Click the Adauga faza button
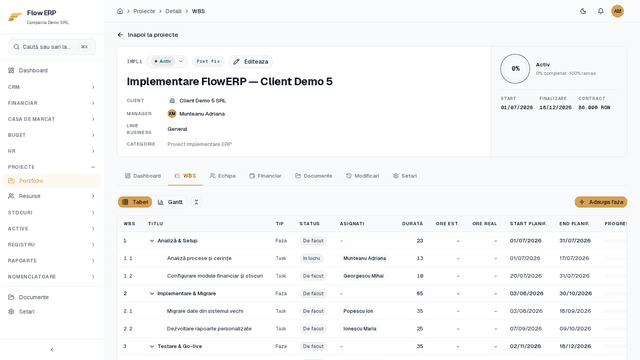Screen dimensions: 640x360 tap(601, 202)
